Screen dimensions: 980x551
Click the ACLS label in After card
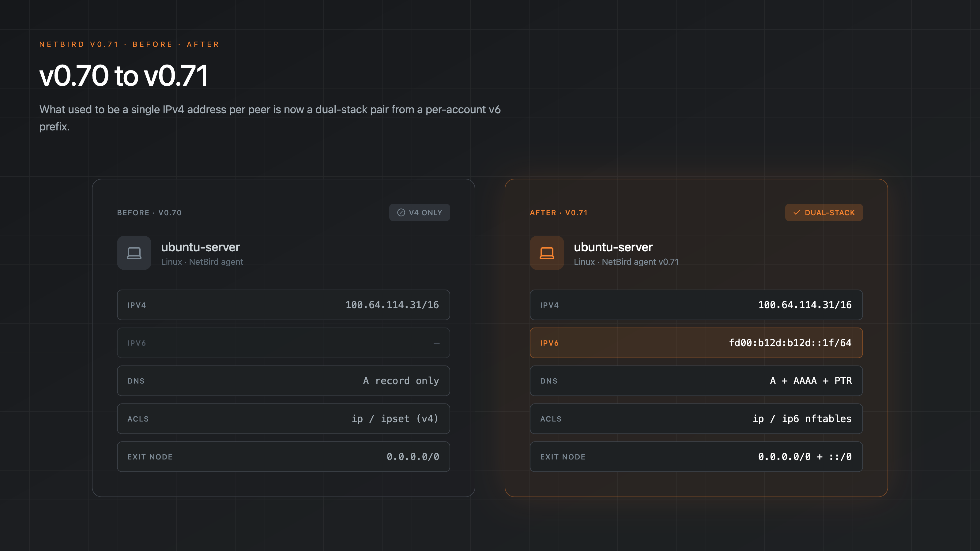tap(551, 419)
